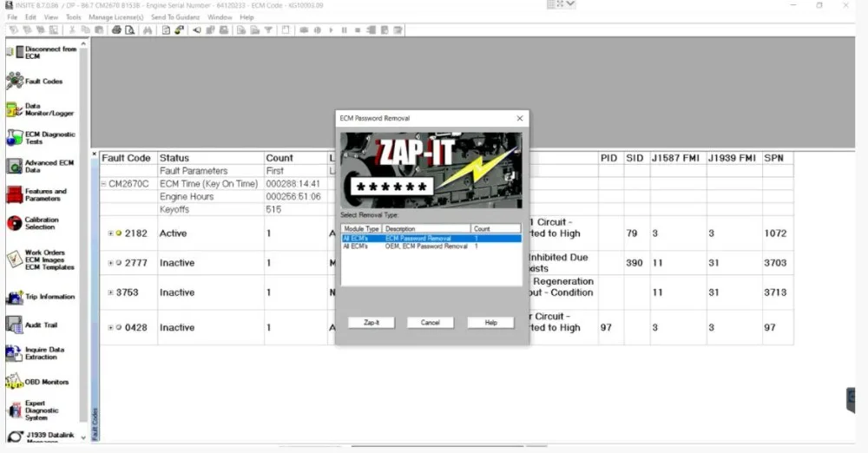Expand fault code 0428 row

(111, 328)
